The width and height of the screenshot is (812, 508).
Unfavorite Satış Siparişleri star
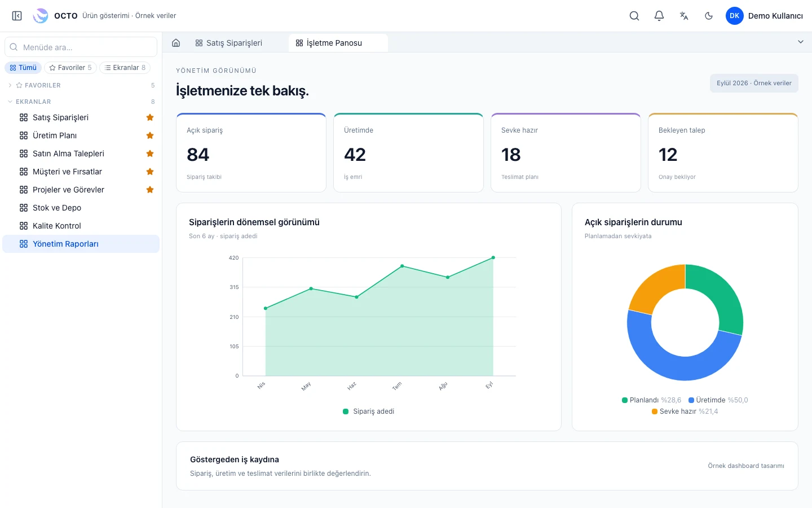150,117
